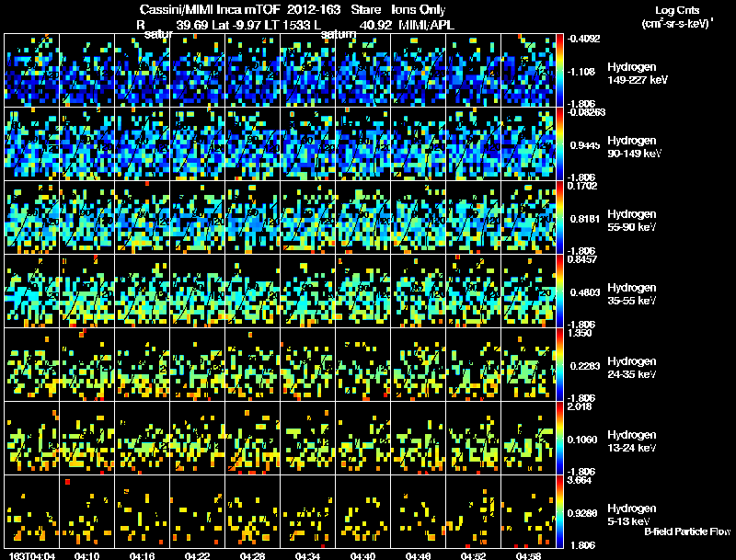Select the 04:28 panel in the 55-90 keV row
736x560 pixels.
(x=252, y=217)
